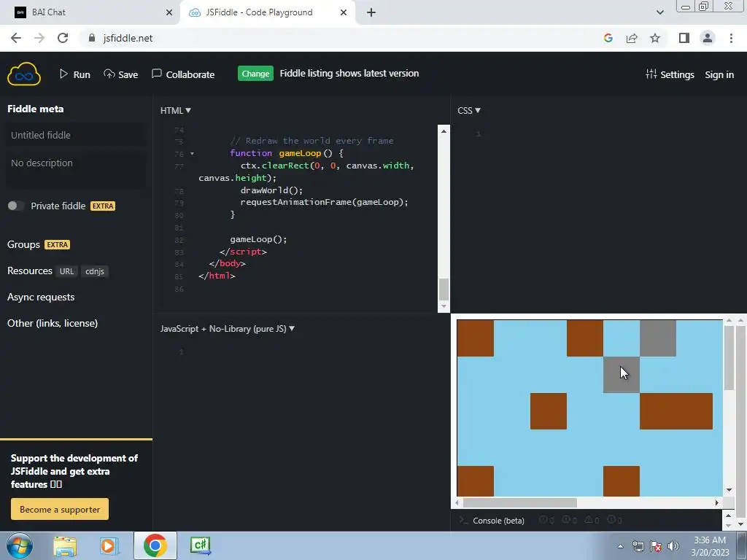The height and width of the screenshot is (560, 747).
Task: Open the JavaScript + No-Library dropdown
Action: pos(228,329)
